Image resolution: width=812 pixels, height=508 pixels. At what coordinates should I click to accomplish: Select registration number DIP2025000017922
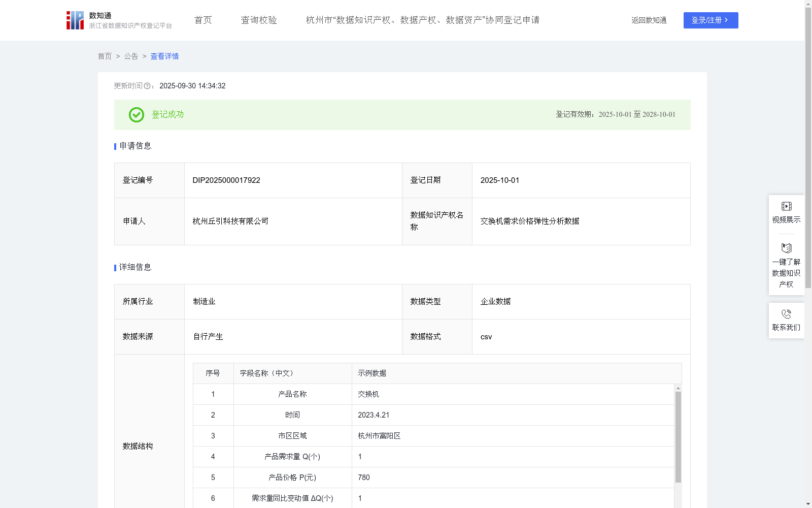click(x=226, y=180)
